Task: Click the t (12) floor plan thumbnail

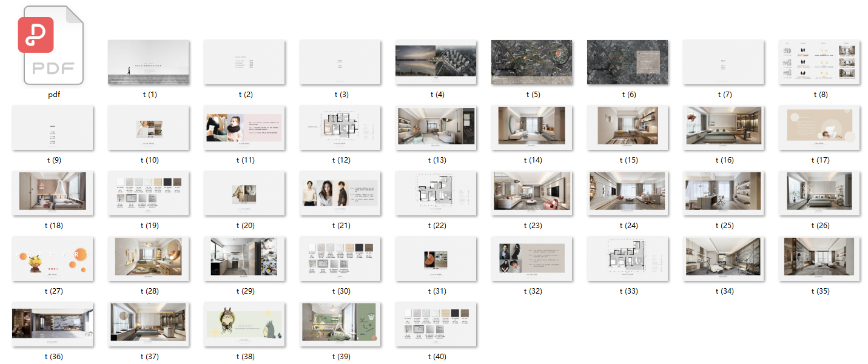Action: click(x=340, y=128)
